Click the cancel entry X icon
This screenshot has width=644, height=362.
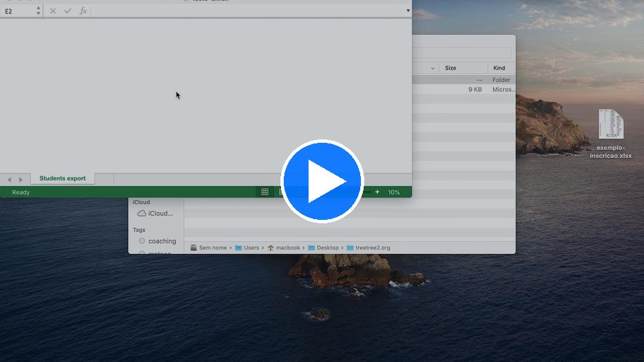click(53, 11)
